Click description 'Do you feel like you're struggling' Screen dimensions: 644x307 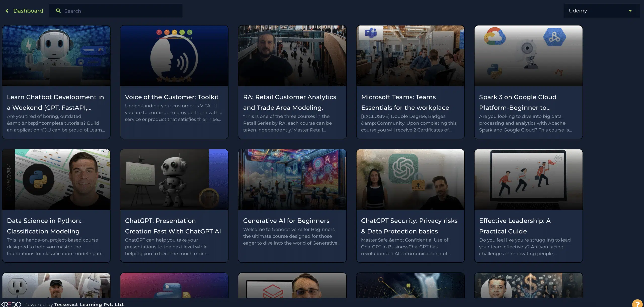(525, 247)
